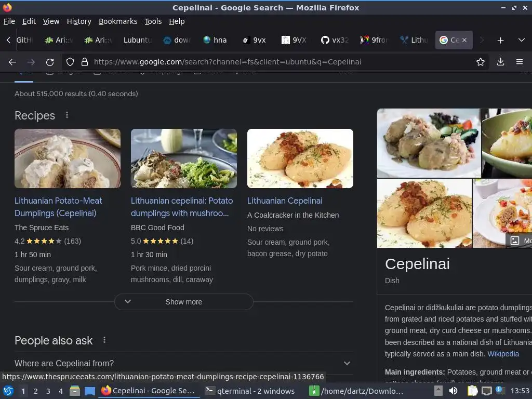Switch to qterminal taskbar window
Screen dimensions: 532x399
(251, 391)
